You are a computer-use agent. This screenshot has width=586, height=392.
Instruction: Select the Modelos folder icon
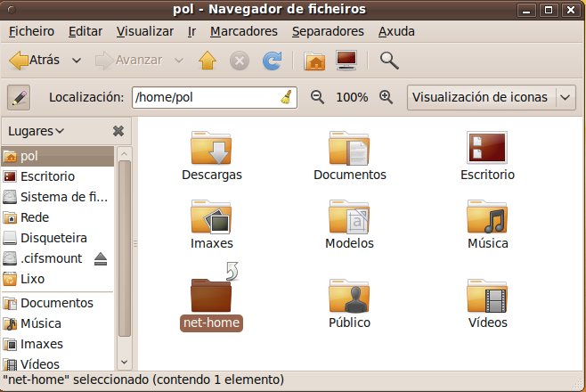pyautogui.click(x=349, y=216)
